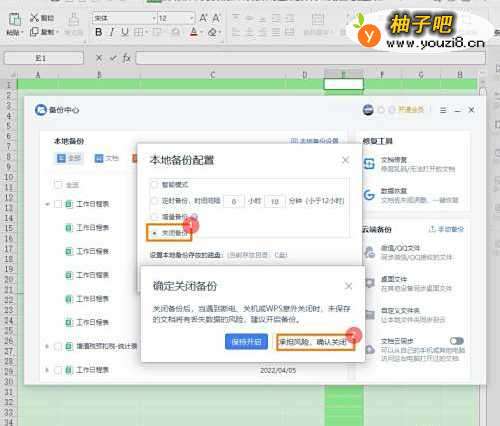Select the 关闭备份 radio option
The height and width of the screenshot is (426, 500).
154,233
